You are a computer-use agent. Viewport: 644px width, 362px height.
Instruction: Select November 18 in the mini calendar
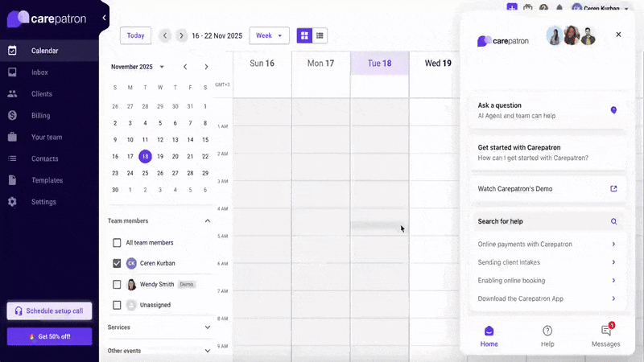coord(145,156)
